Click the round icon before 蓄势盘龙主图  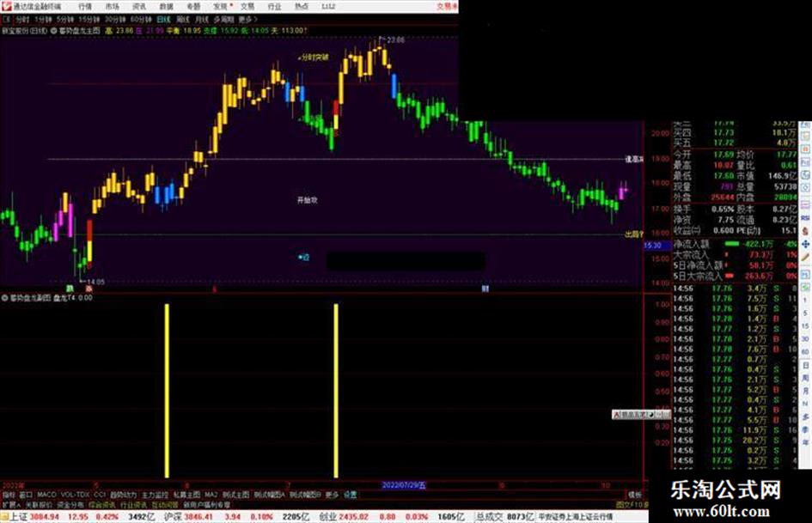tap(54, 31)
